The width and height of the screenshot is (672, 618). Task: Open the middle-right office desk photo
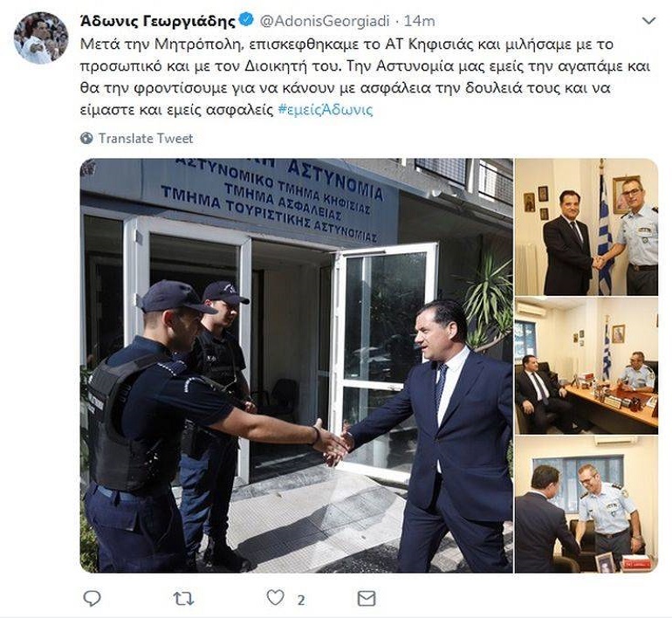point(586,366)
